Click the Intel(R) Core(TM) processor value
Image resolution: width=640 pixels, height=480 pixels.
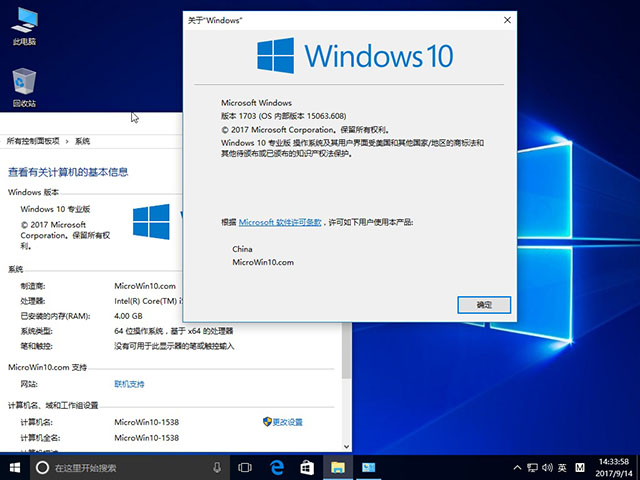pos(148,301)
